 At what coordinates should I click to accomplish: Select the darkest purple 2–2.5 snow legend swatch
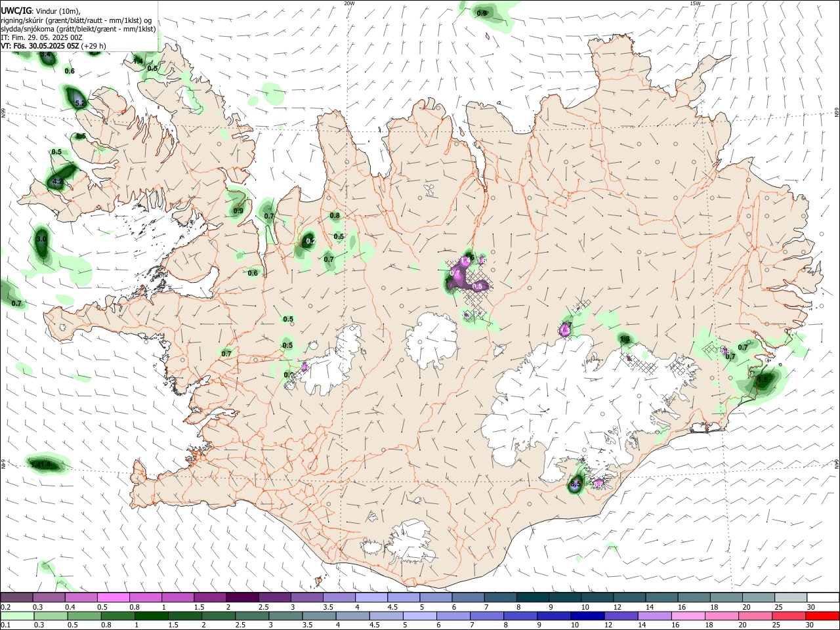coord(241,598)
